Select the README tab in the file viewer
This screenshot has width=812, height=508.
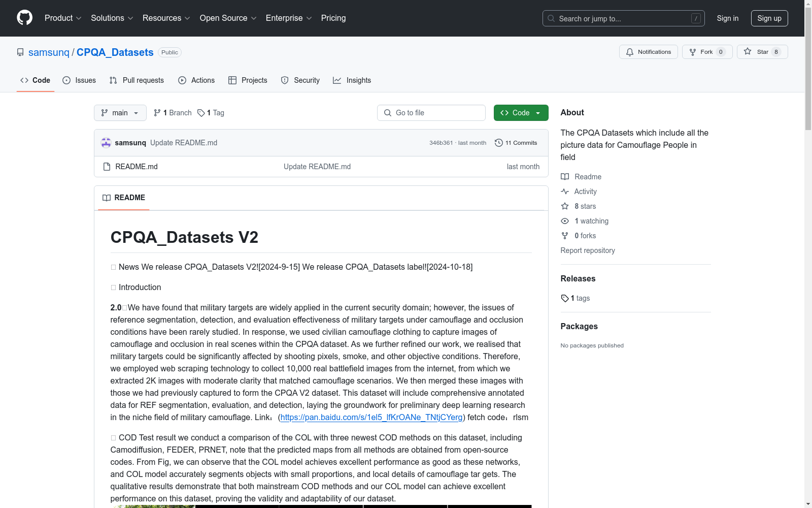tap(124, 198)
